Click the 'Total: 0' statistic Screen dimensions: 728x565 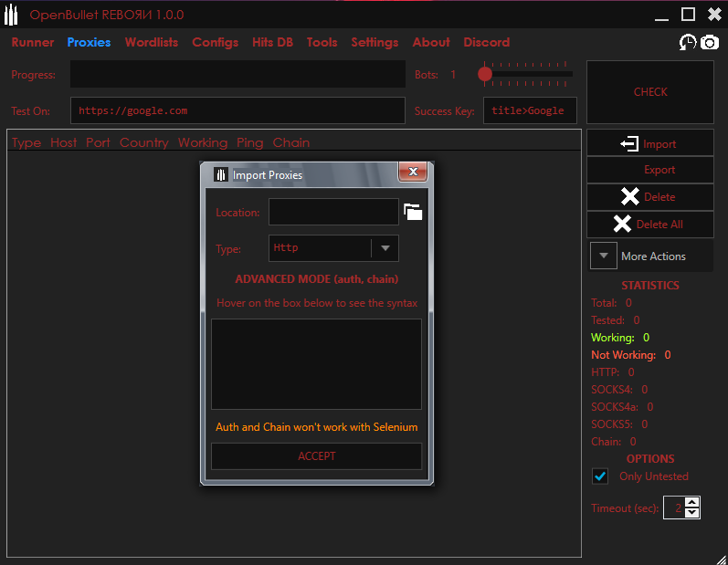[x=611, y=303]
